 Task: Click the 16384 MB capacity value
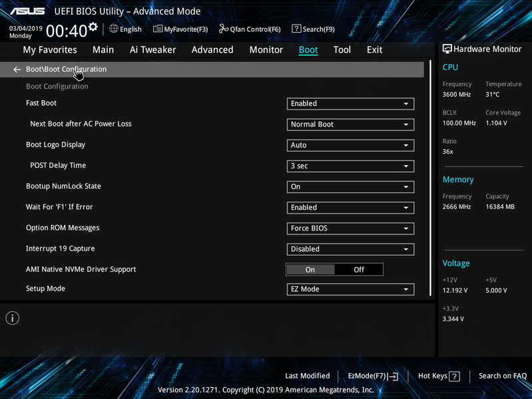click(x=500, y=207)
